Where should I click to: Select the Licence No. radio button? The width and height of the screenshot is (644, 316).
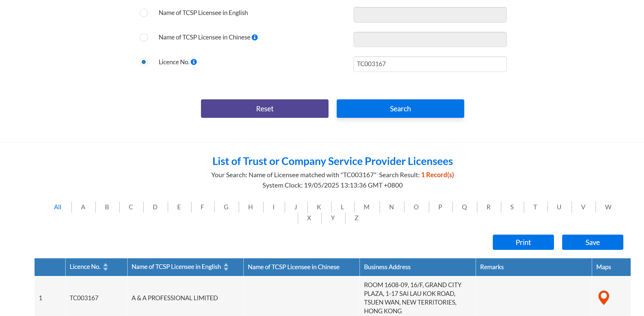pyautogui.click(x=144, y=62)
